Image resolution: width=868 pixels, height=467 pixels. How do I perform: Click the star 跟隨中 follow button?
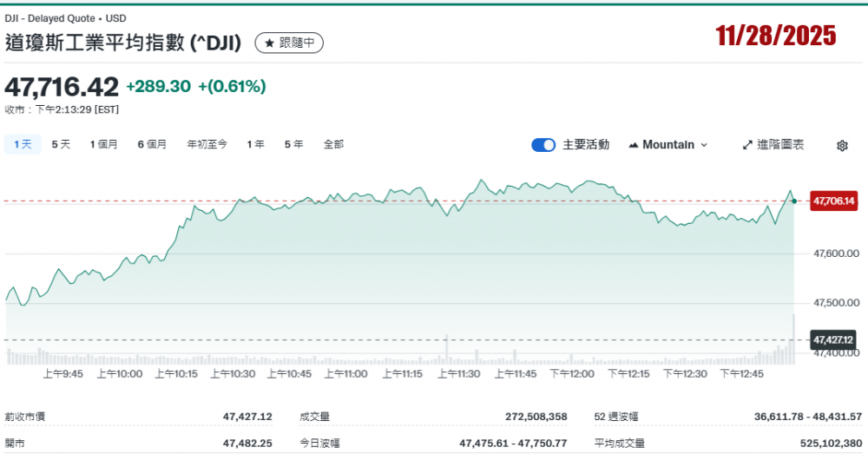click(289, 43)
